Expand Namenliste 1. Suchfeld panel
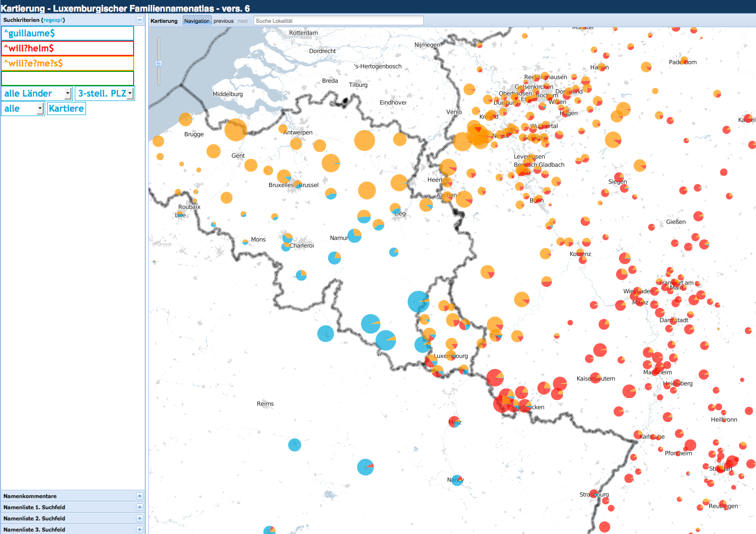The width and height of the screenshot is (756, 534). click(139, 507)
